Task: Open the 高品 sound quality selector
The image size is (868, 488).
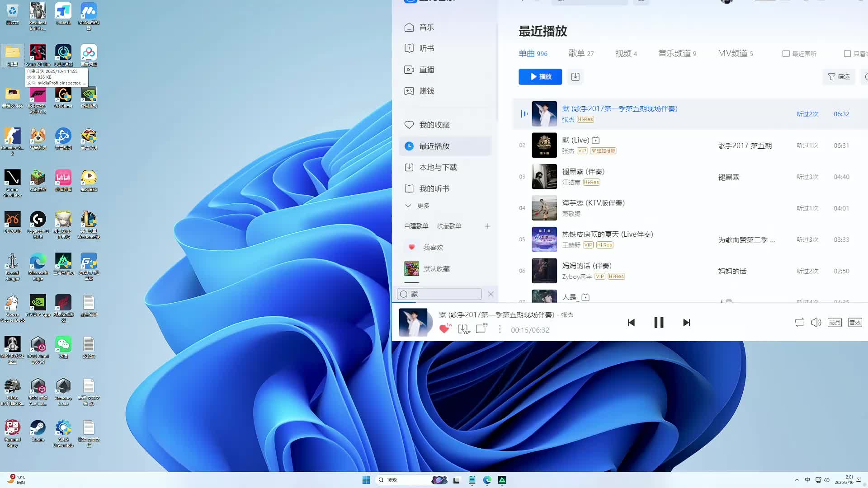Action: [835, 323]
